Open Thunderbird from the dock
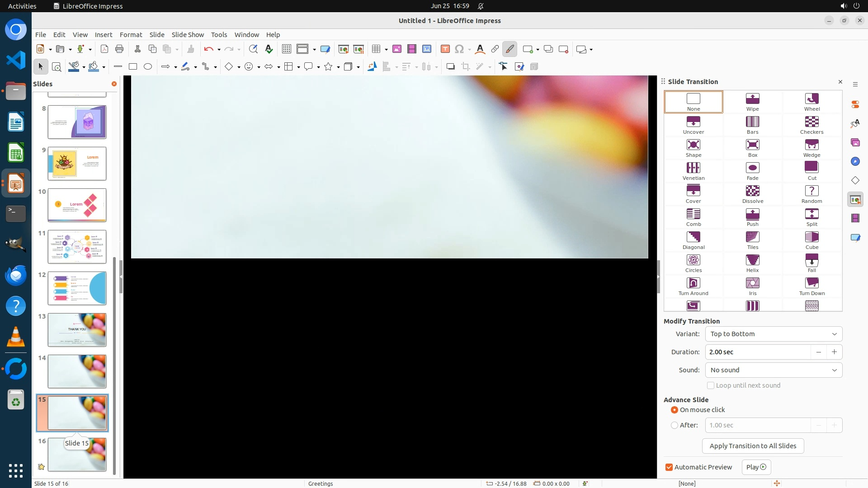This screenshot has width=868, height=488. 16,275
